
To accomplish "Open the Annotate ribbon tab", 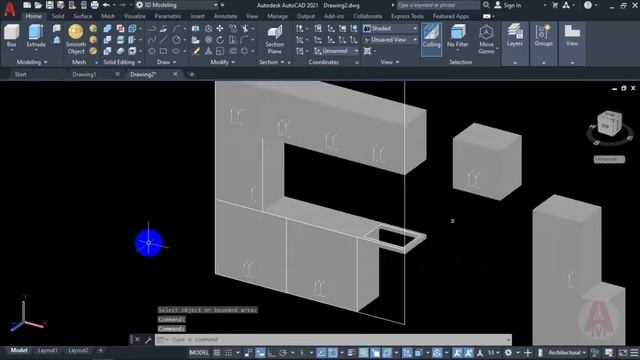I will point(225,16).
